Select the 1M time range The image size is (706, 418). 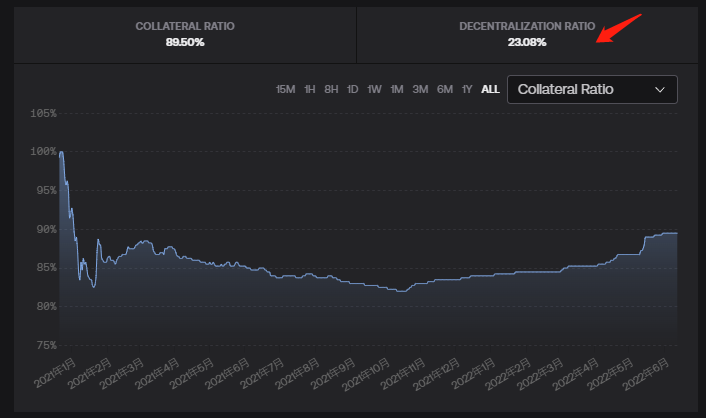click(397, 89)
